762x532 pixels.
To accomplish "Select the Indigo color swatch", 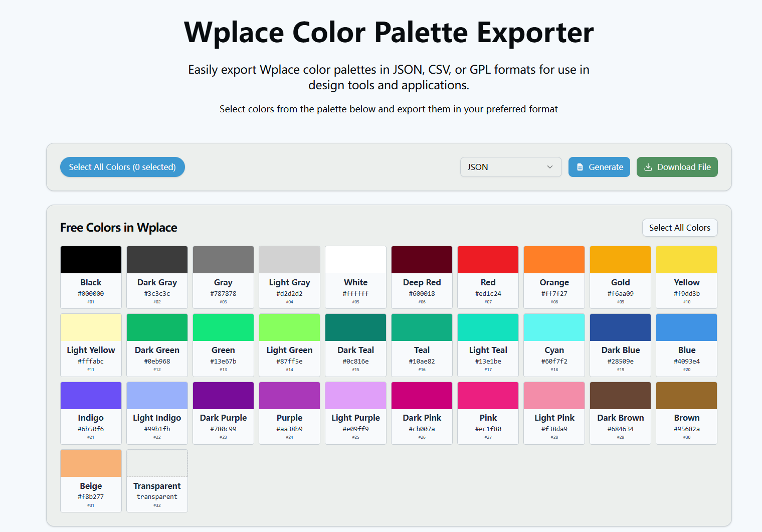I will [91, 395].
